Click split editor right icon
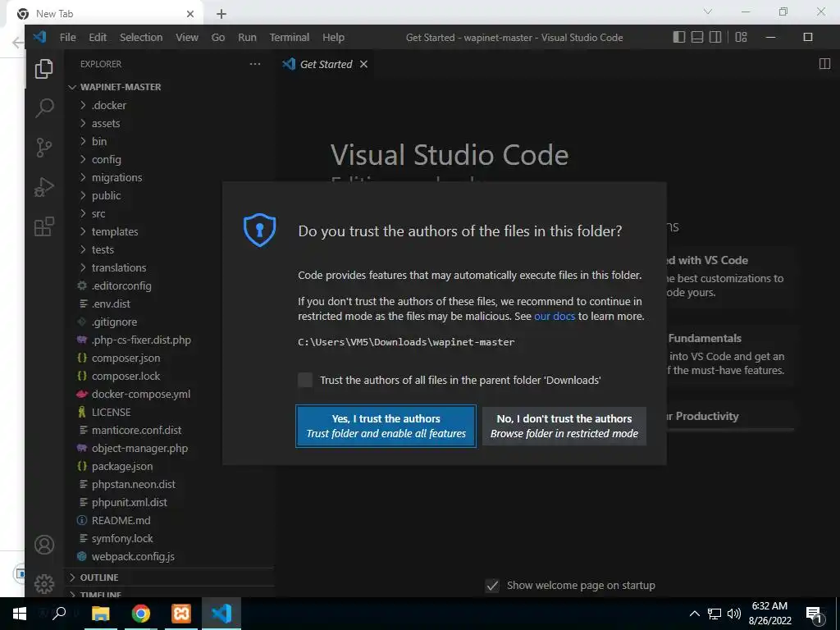 click(x=824, y=64)
